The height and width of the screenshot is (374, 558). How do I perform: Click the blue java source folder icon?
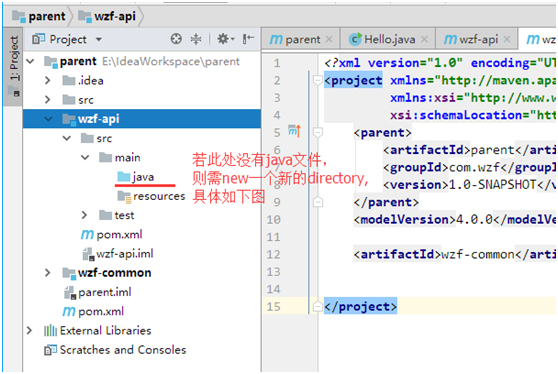click(x=124, y=177)
